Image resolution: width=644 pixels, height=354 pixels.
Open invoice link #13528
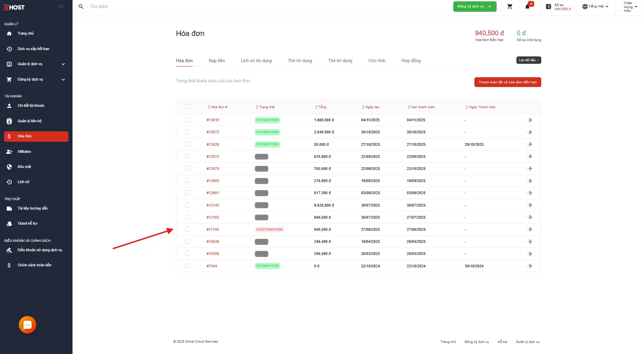click(x=213, y=145)
